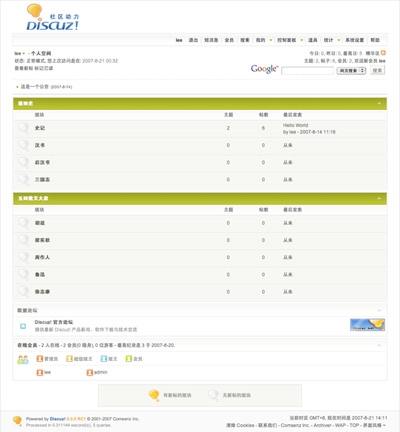Collapse the online members section
This screenshot has height=432, width=400.
pyautogui.click(x=379, y=345)
